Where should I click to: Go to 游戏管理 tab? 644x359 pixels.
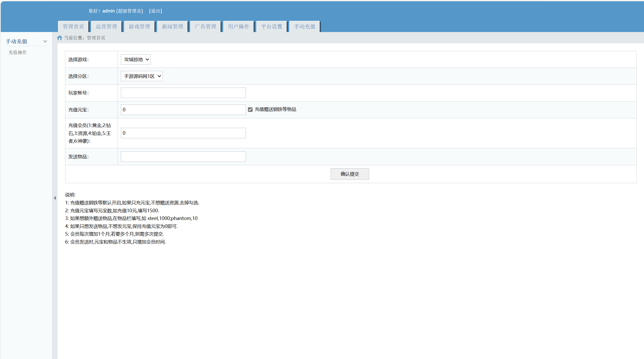point(139,27)
